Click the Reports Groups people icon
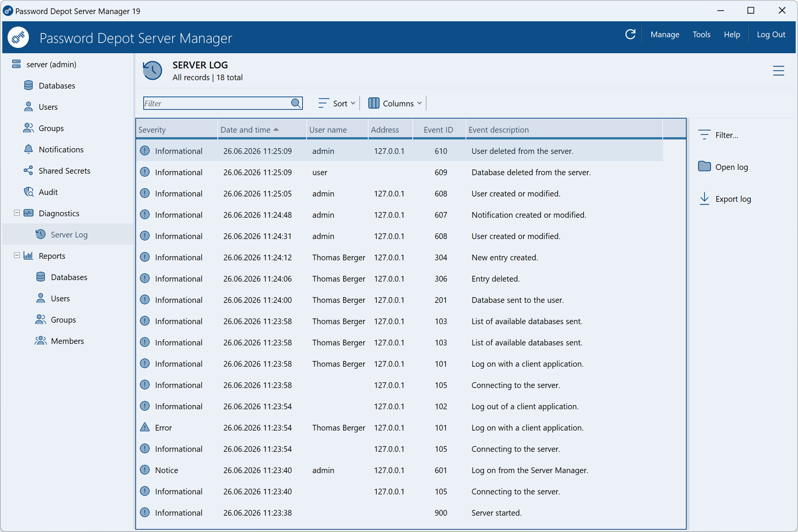The width and height of the screenshot is (798, 532). [x=40, y=320]
